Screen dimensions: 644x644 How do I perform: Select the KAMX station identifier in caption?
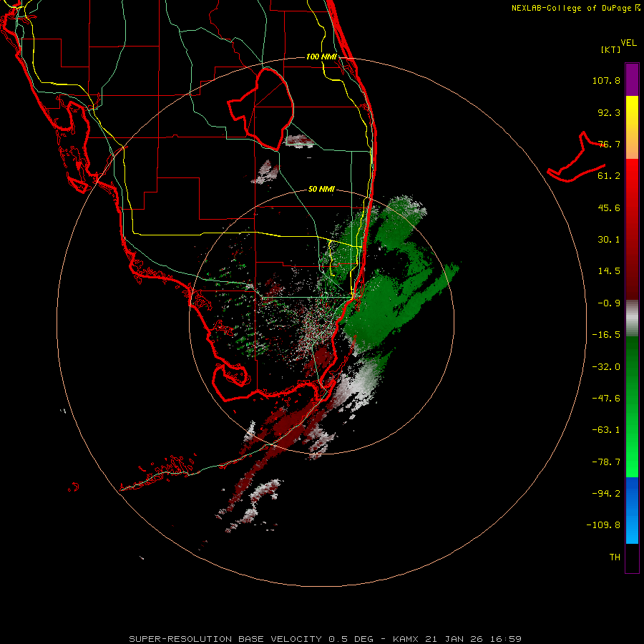[x=406, y=639]
